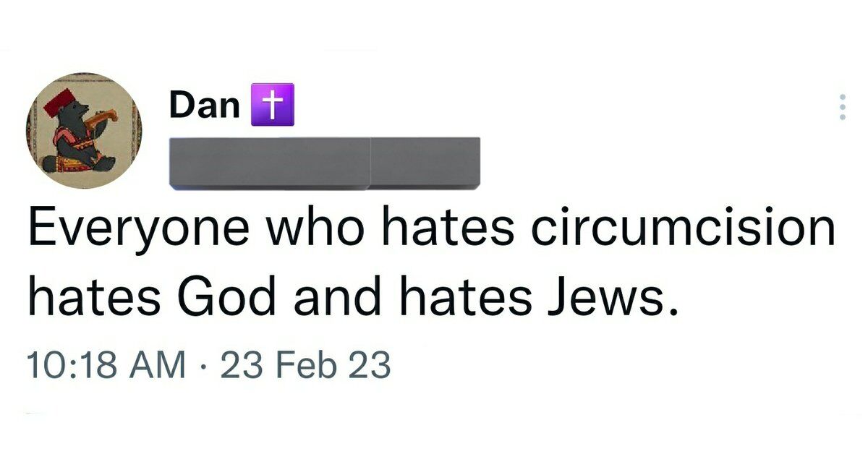
Task: Click the purple cross emoji beside Dan
Action: point(272,105)
